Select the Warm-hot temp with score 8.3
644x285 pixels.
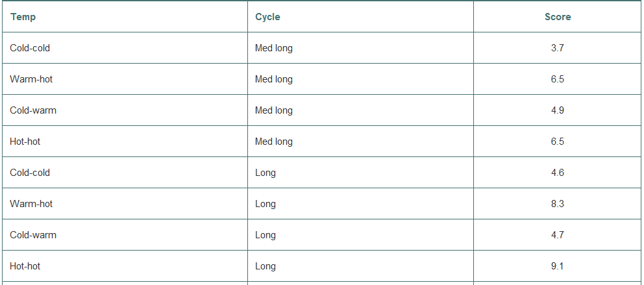tap(31, 204)
